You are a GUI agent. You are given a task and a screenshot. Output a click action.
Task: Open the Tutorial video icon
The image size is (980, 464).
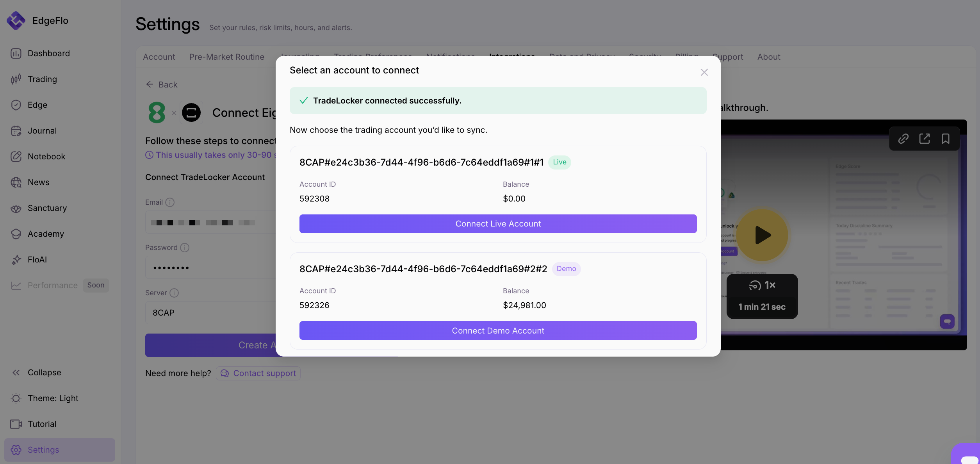click(16, 424)
